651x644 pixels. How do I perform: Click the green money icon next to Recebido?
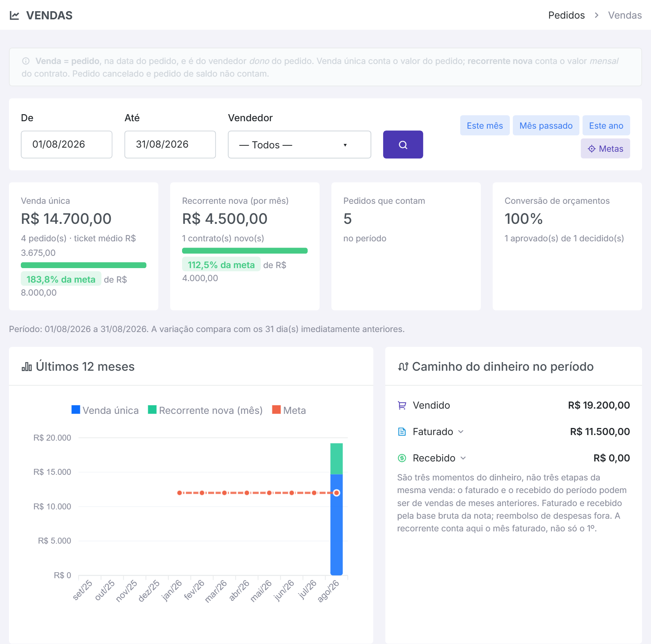pos(402,458)
